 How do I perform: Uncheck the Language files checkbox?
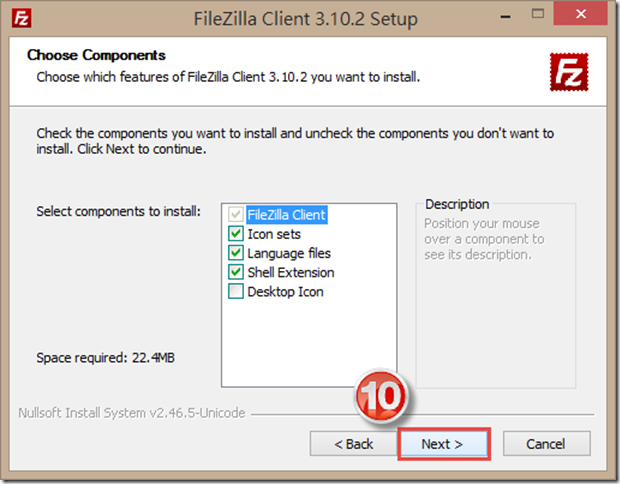[236, 253]
